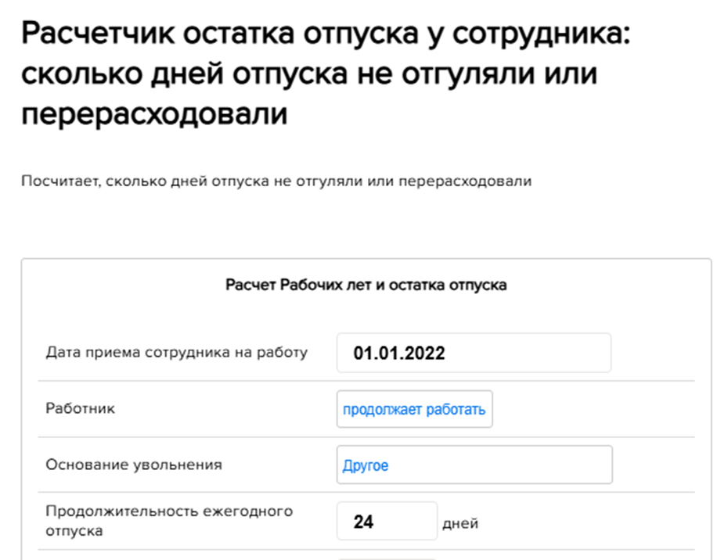The height and width of the screenshot is (560, 728).
Task: Click the "Работник" row label
Action: [x=80, y=409]
